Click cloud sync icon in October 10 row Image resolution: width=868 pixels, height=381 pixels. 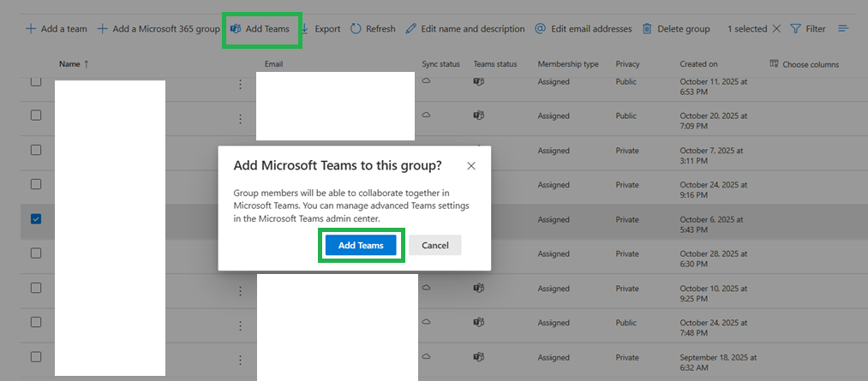tap(427, 288)
